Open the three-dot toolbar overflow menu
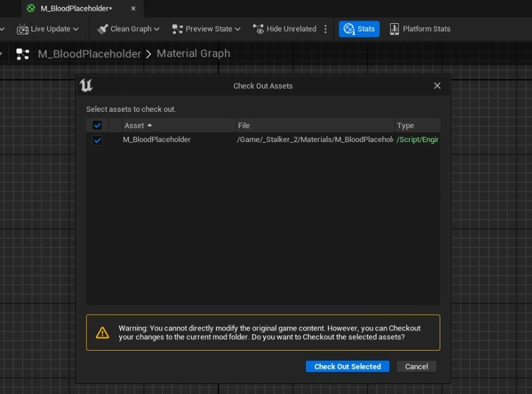This screenshot has height=394, width=532. coord(325,28)
